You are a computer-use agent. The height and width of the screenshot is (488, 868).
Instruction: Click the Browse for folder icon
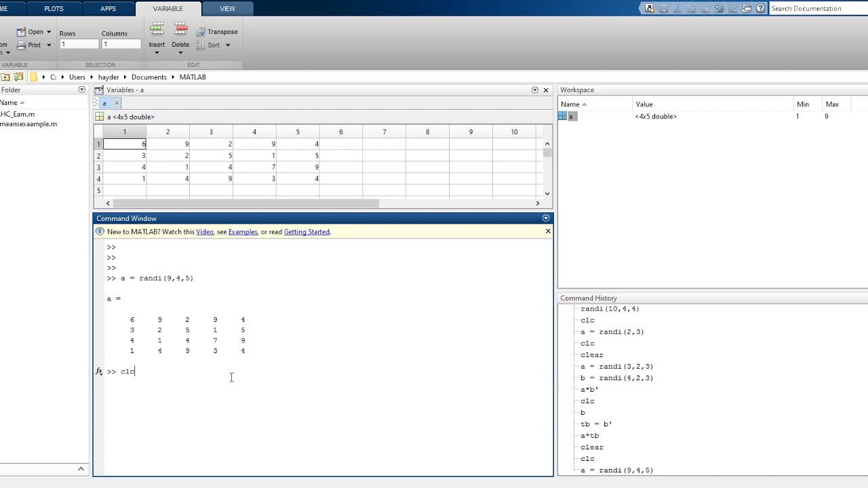tap(18, 77)
